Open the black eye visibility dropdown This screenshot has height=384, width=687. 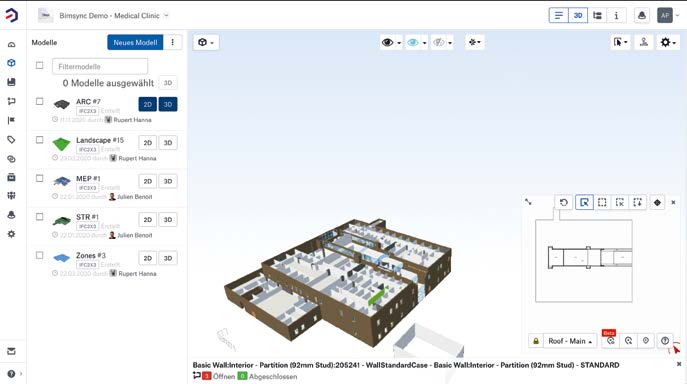(x=391, y=43)
